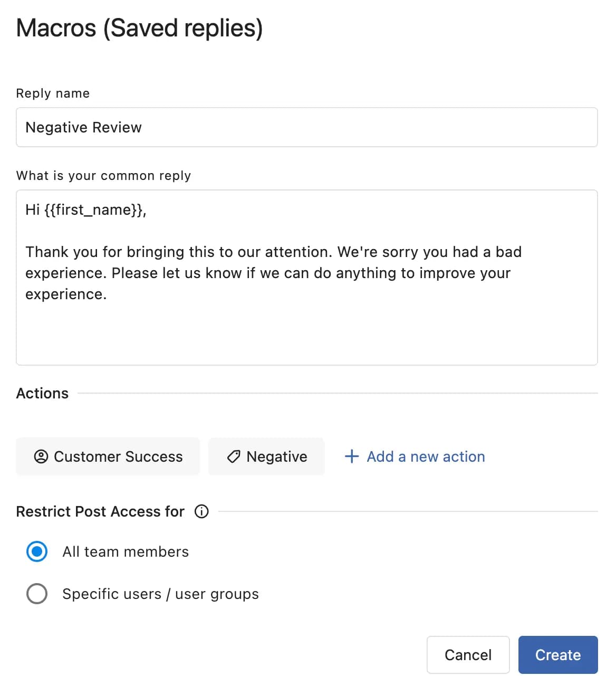Screen dimensions: 616x686
Task: Click the What is your common reply label
Action: pos(104,175)
